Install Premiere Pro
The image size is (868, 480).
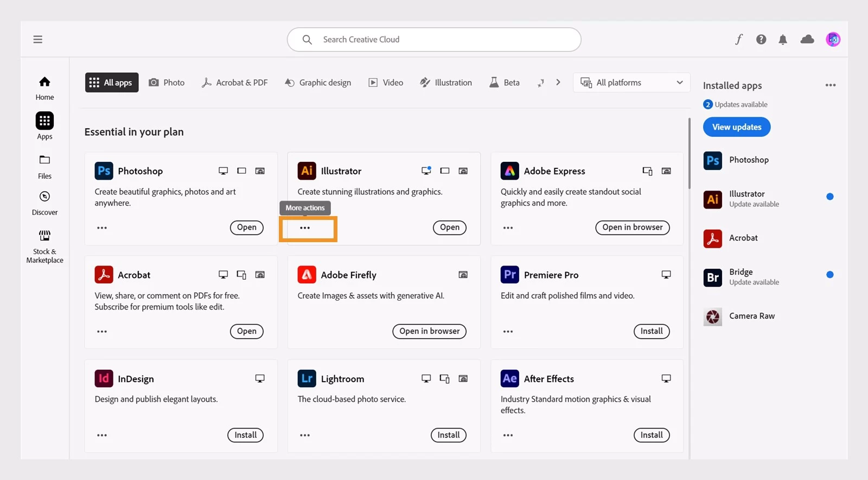(652, 331)
